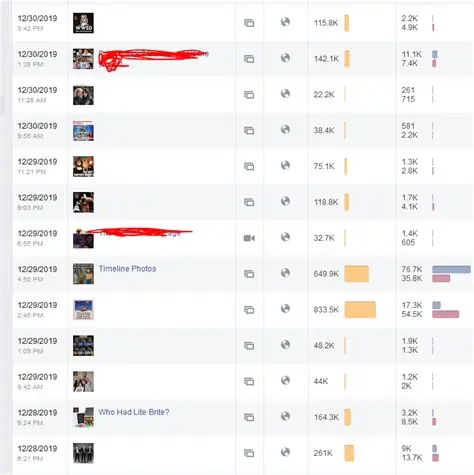Select thumbnail of 12/28/2019 6:21 PM post
The height and width of the screenshot is (475, 474).
[83, 453]
